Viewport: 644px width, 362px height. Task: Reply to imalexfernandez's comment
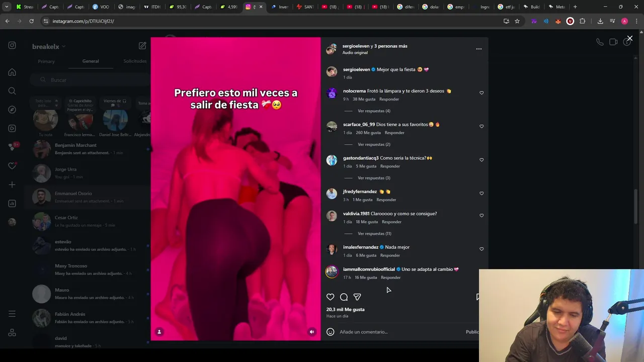point(390,255)
